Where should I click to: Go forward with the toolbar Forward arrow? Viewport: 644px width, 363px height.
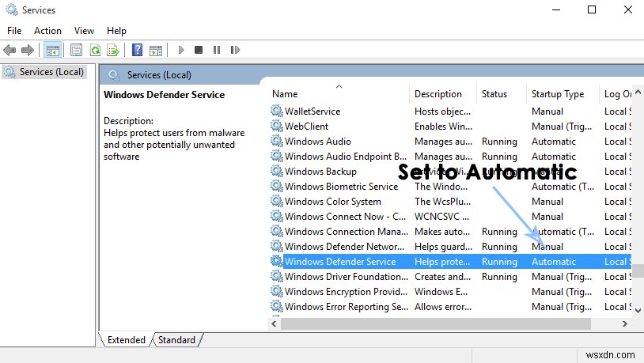tap(28, 50)
